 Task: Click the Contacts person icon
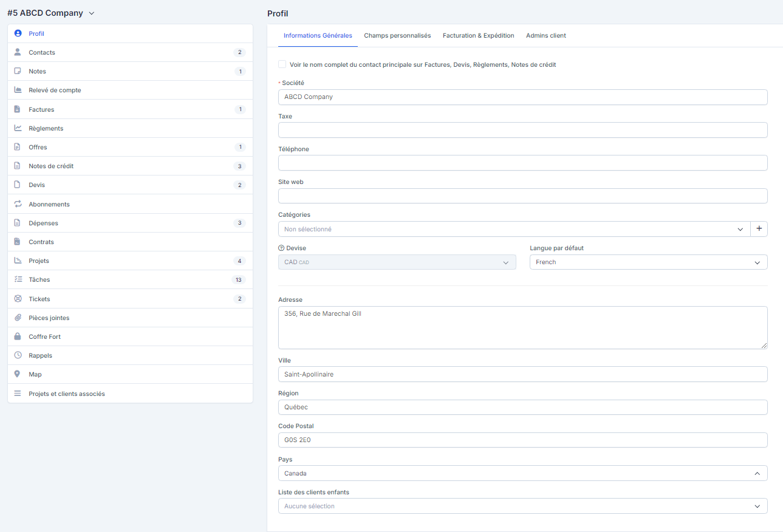18,52
